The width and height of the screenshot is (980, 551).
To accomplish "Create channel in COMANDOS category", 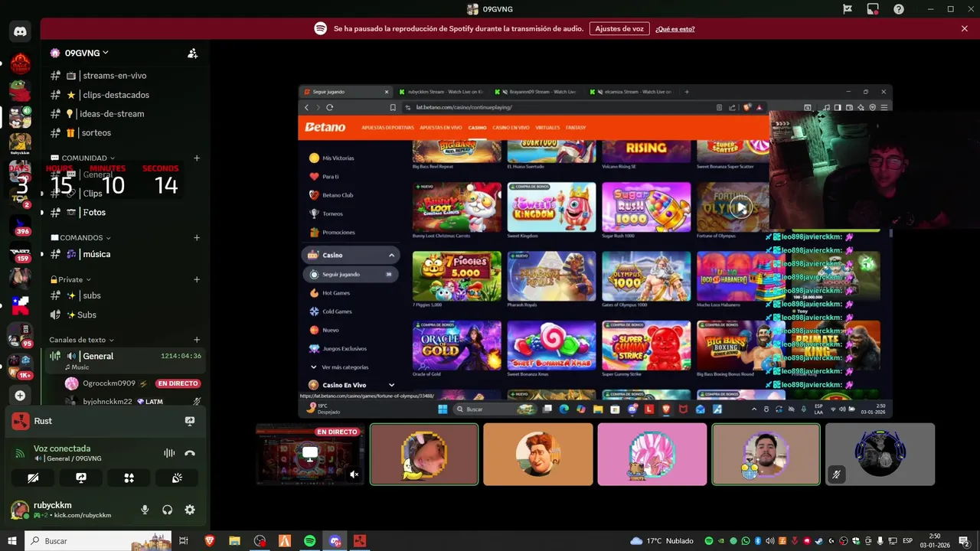I will click(x=197, y=238).
